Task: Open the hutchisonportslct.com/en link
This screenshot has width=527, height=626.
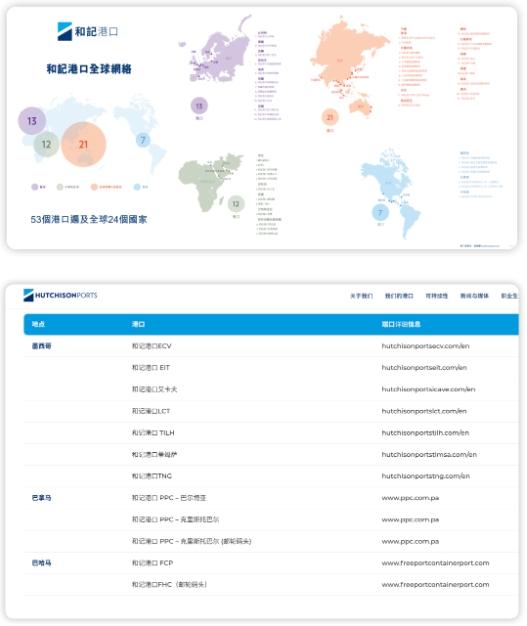Action: click(424, 411)
